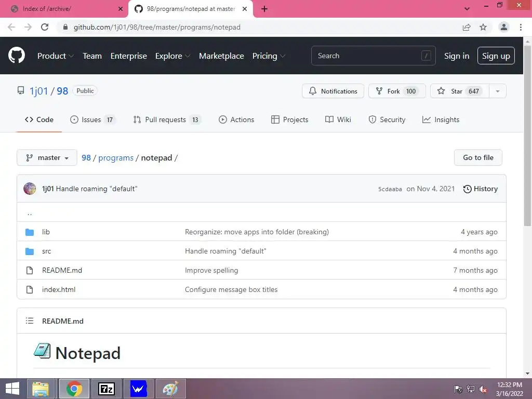The image size is (532, 399).
Task: Click the Action Center flag tray icon
Action: pos(458,389)
